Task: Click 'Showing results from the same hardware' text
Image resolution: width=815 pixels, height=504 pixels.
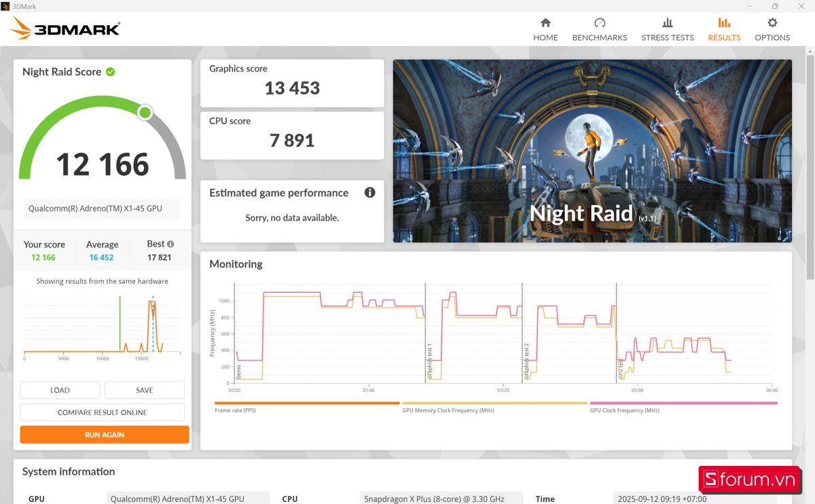Action: [103, 281]
